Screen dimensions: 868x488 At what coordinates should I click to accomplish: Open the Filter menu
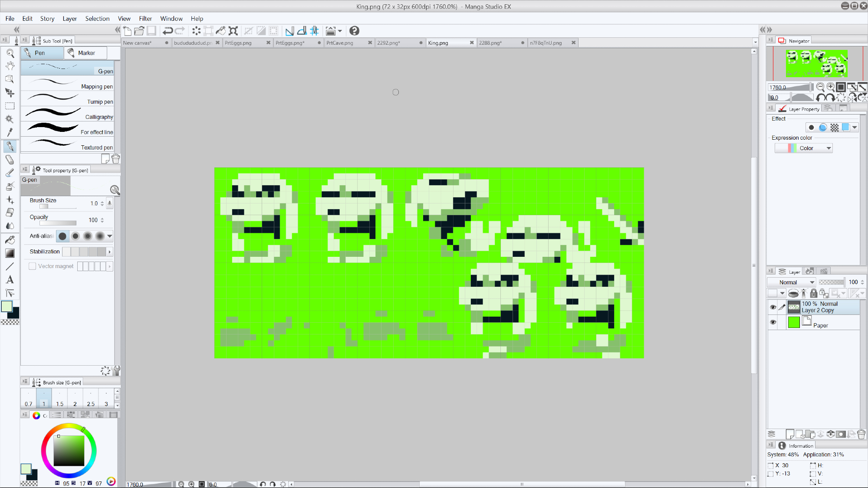(145, 19)
